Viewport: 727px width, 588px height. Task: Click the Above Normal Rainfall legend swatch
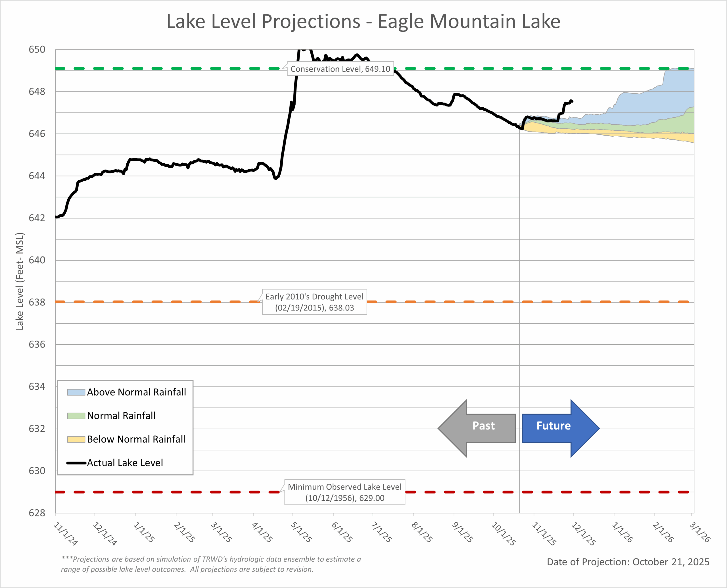[x=76, y=392]
